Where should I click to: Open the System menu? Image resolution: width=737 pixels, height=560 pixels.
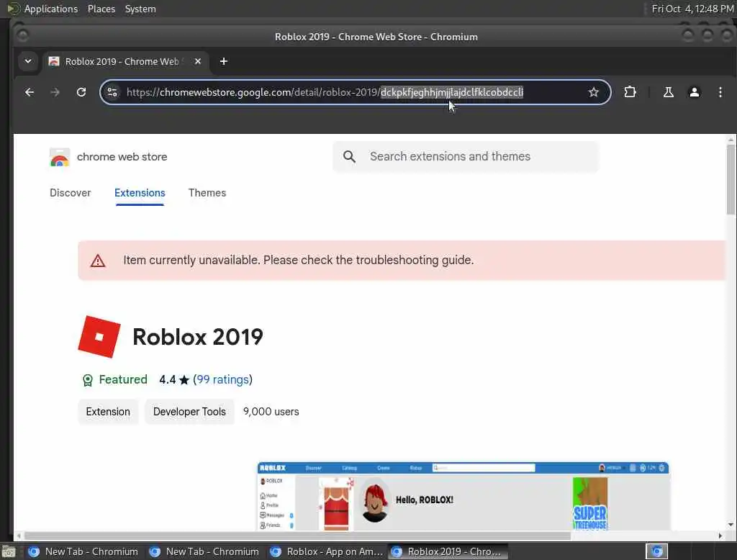click(x=140, y=9)
